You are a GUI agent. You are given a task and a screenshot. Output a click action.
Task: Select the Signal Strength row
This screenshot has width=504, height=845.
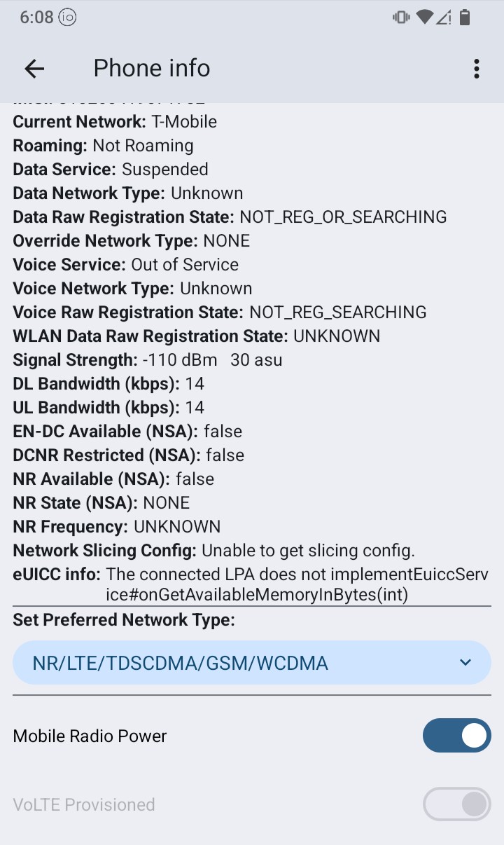pos(148,360)
